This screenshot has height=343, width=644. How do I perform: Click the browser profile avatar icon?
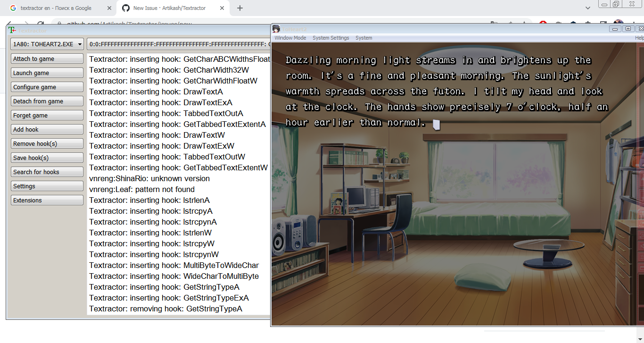(619, 23)
